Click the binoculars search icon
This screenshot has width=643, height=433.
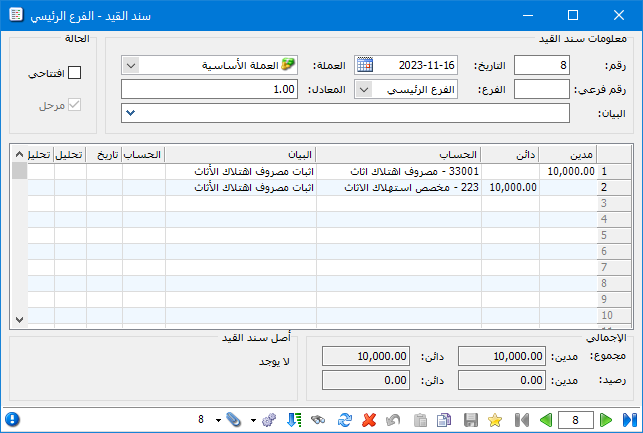(x=318, y=420)
